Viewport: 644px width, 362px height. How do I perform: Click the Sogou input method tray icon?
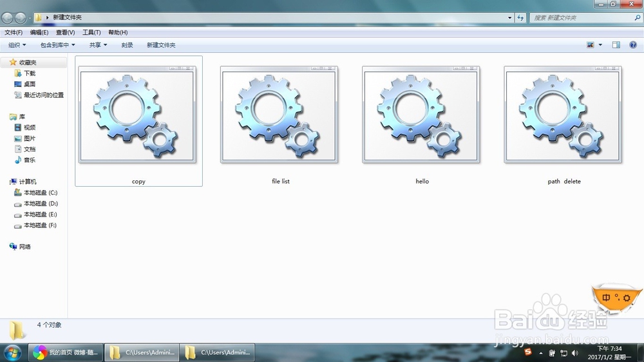[528, 352]
